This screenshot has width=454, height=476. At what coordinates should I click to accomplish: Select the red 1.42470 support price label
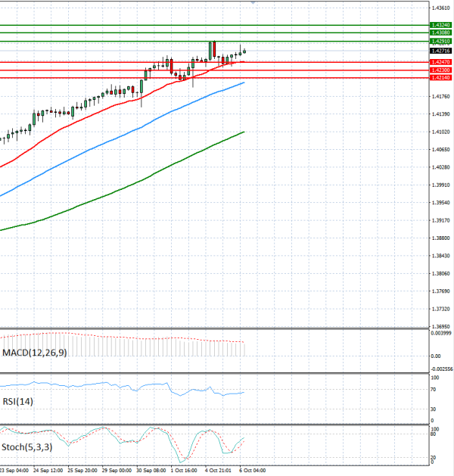coord(440,62)
